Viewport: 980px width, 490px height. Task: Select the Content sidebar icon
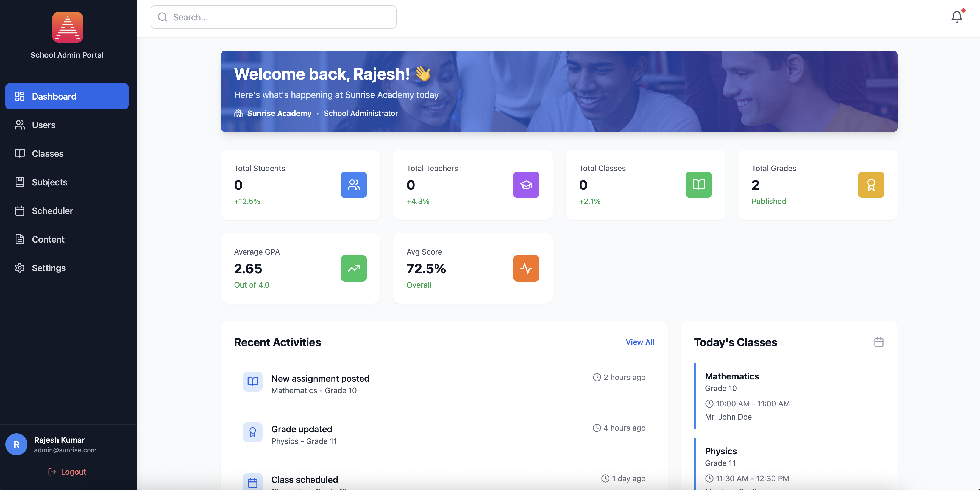coord(20,239)
